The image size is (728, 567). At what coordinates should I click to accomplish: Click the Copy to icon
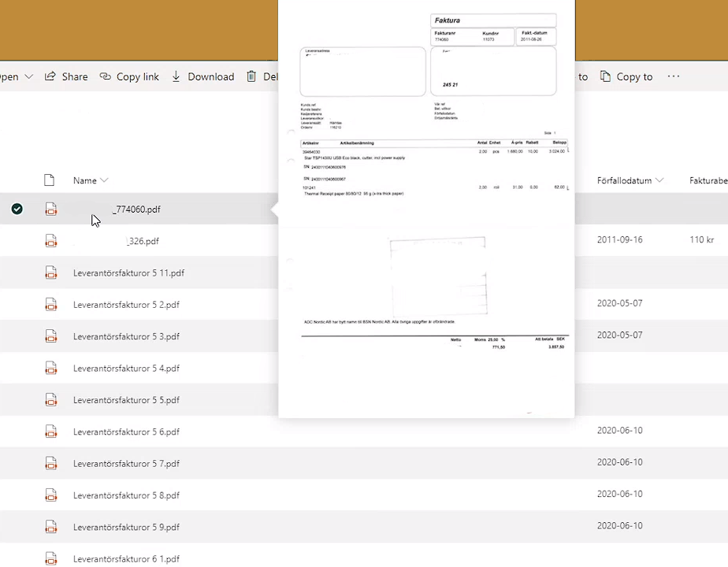pyautogui.click(x=606, y=76)
